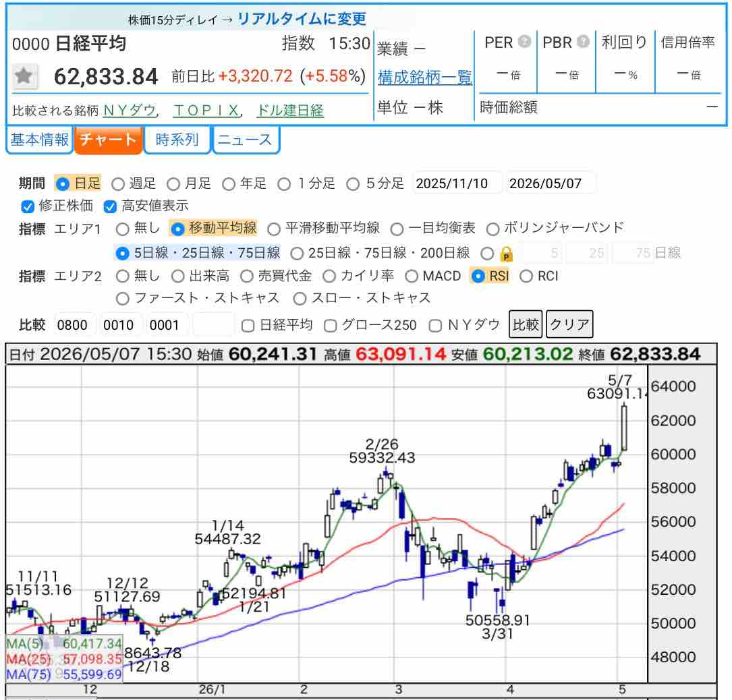Viewport: 732px width, 700px height.
Task: Check the 修正株価 checkbox
Action: pos(28,206)
